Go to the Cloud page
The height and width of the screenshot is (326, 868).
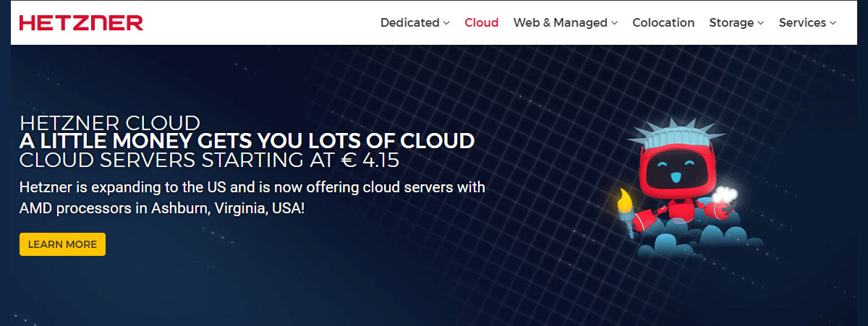click(x=482, y=22)
